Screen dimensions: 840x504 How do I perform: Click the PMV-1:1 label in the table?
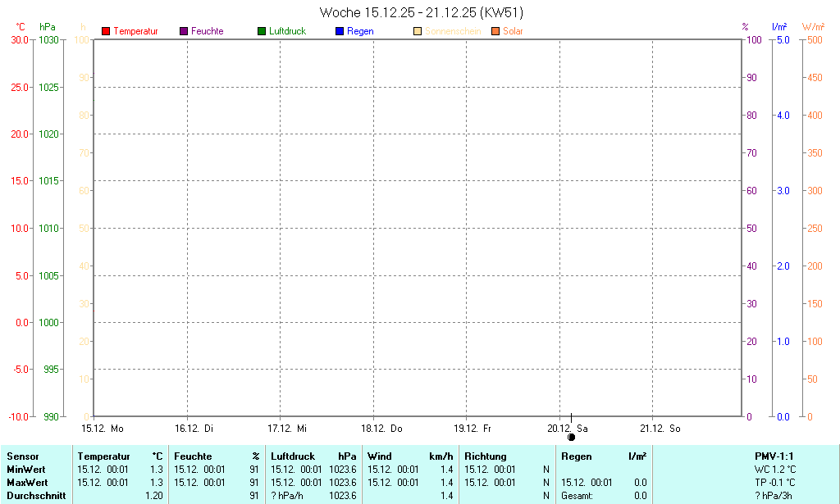(774, 456)
